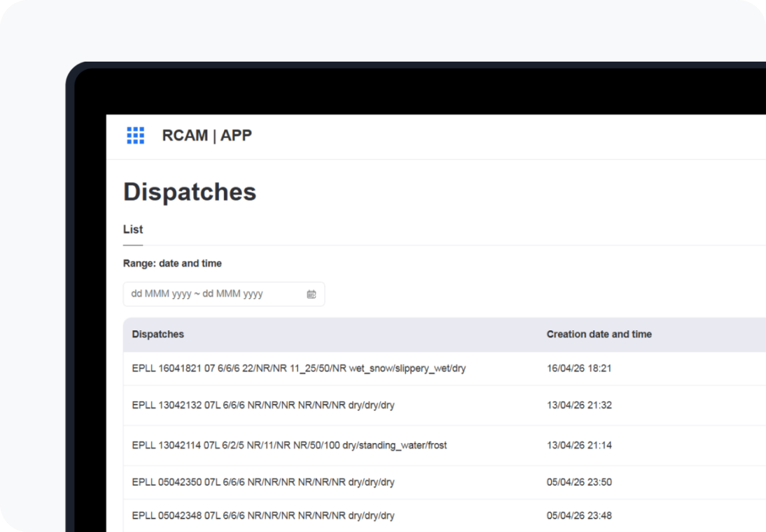Click the Range: date and time label

click(x=172, y=263)
